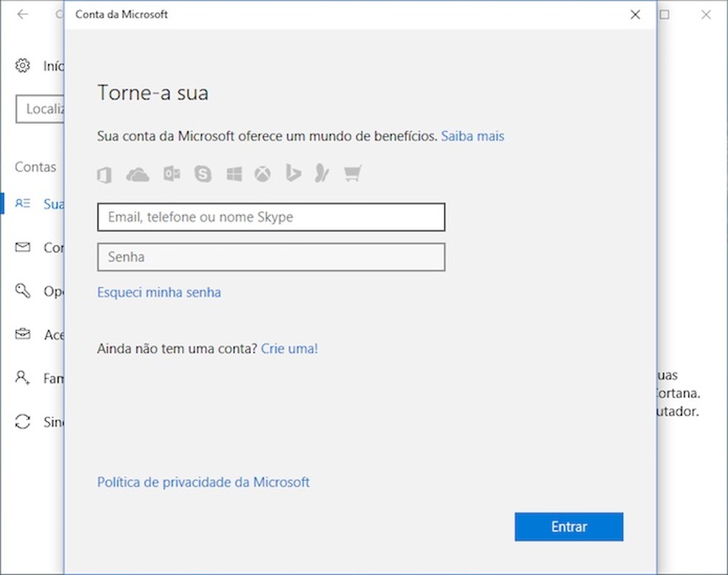Select the Xbox icon
This screenshot has height=575, width=728.
tap(263, 174)
